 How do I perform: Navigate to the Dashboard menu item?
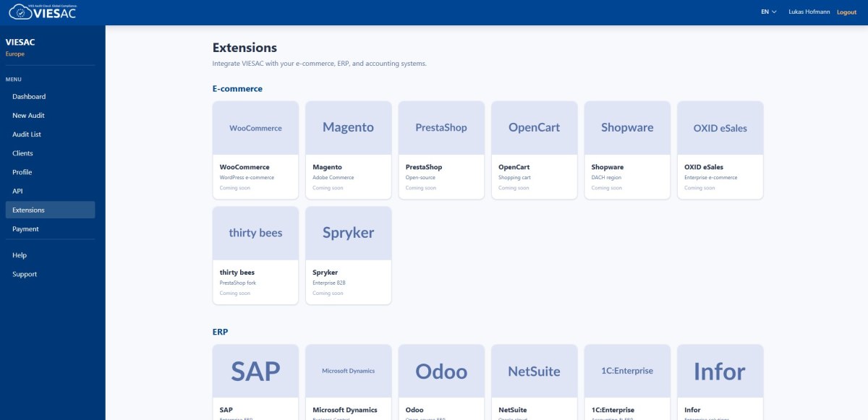pos(29,96)
